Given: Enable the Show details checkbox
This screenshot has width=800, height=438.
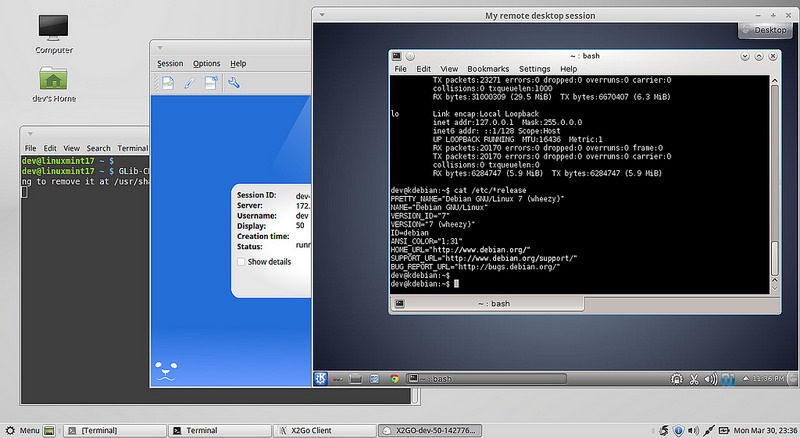Looking at the screenshot, I should 240,261.
